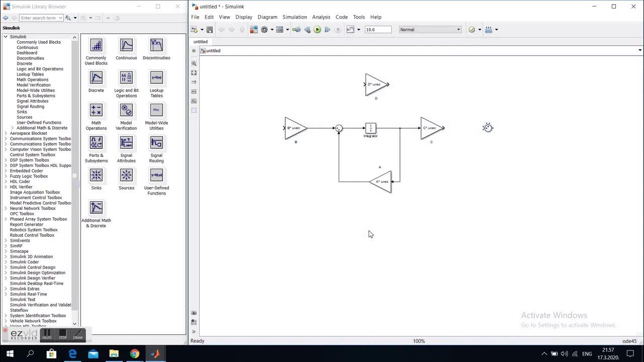Open Model Configuration Parameters gear icon
Screen dimensions: 644x362
tap(264, 30)
